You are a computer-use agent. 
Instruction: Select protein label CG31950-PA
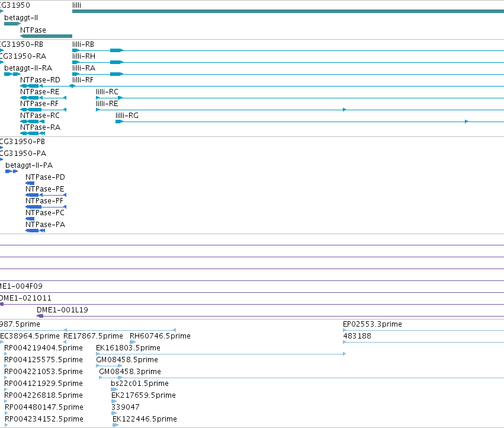click(x=23, y=154)
